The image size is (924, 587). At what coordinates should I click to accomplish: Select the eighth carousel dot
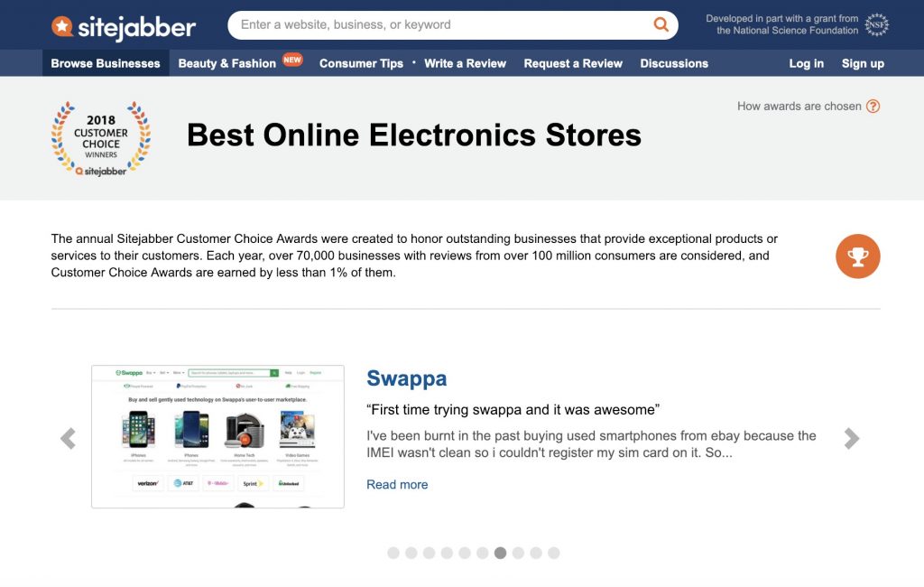coord(518,553)
